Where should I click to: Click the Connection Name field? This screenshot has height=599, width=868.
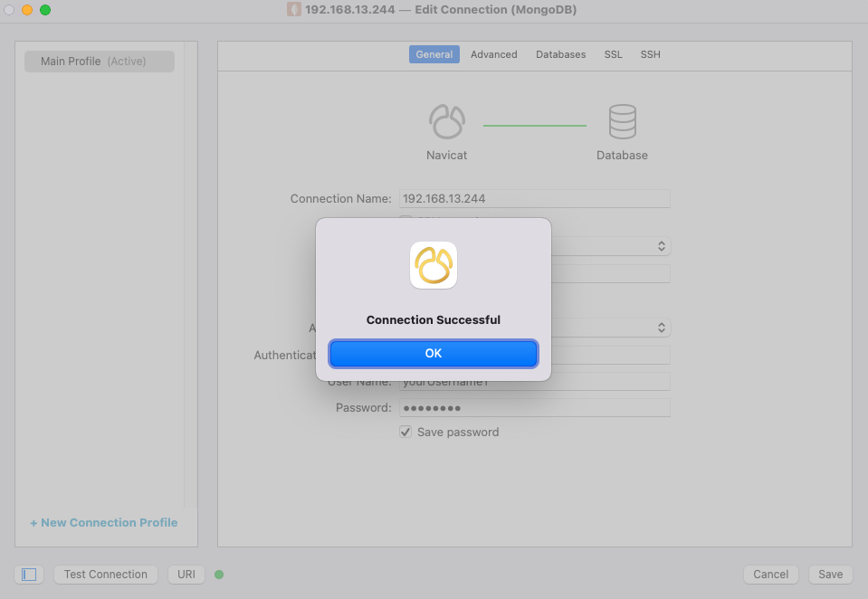(534, 199)
